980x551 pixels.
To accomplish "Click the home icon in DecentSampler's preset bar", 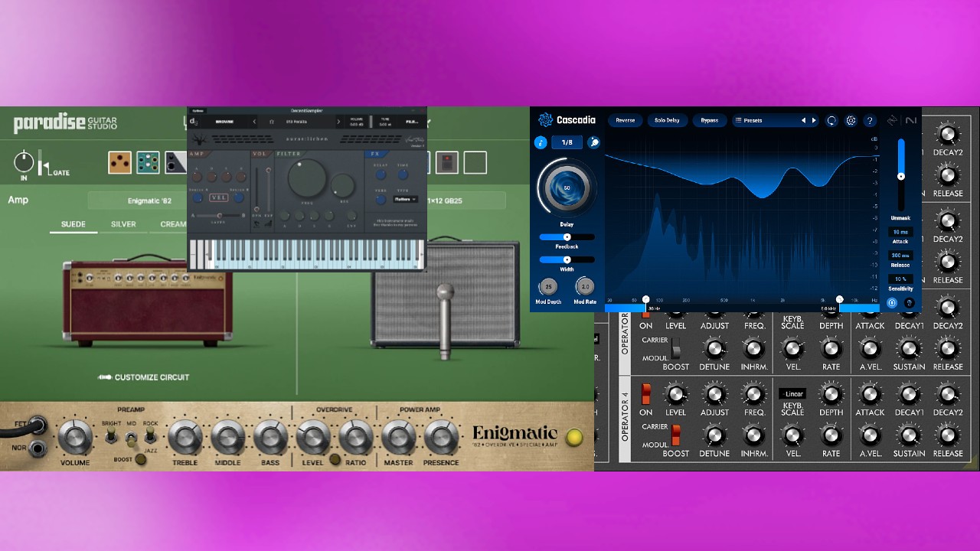I will pos(272,122).
